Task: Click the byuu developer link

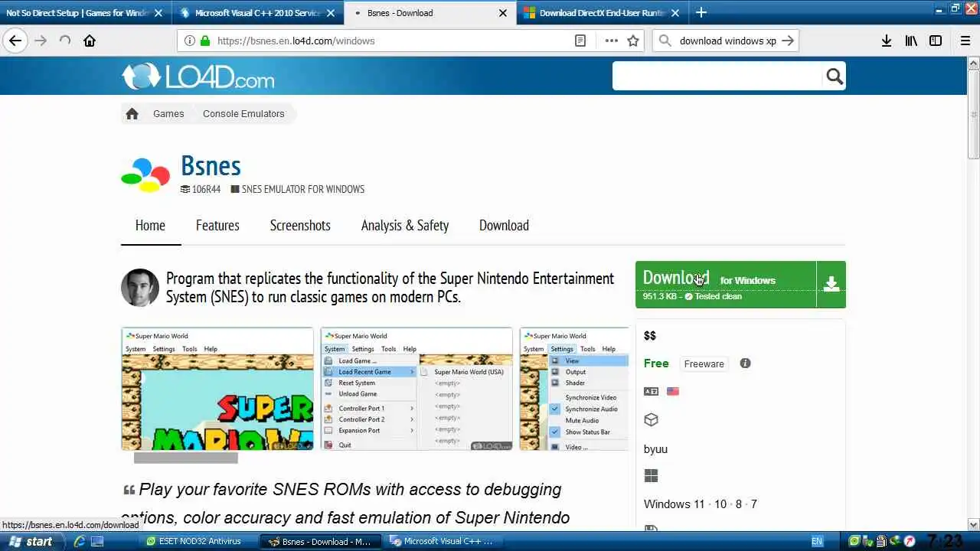Action: pyautogui.click(x=655, y=449)
